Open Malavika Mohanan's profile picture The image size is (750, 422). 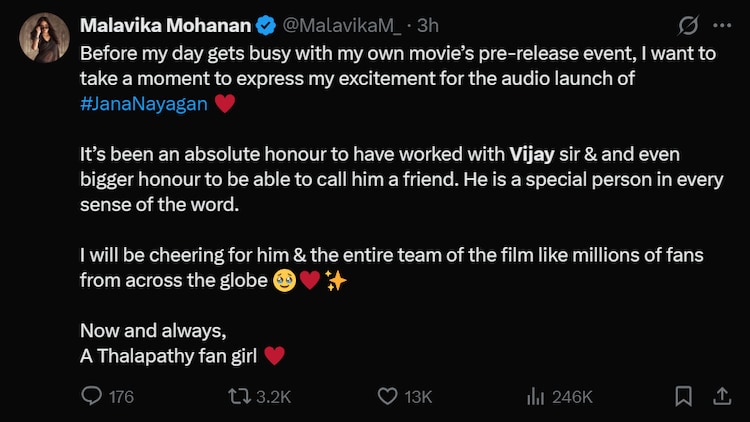click(x=40, y=37)
